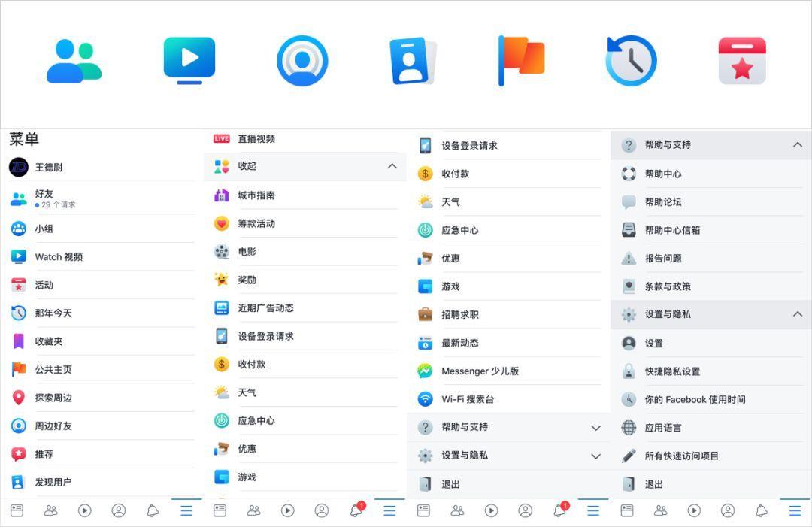The width and height of the screenshot is (812, 527).
Task: Open the 小组 groups menu item
Action: pos(44,229)
